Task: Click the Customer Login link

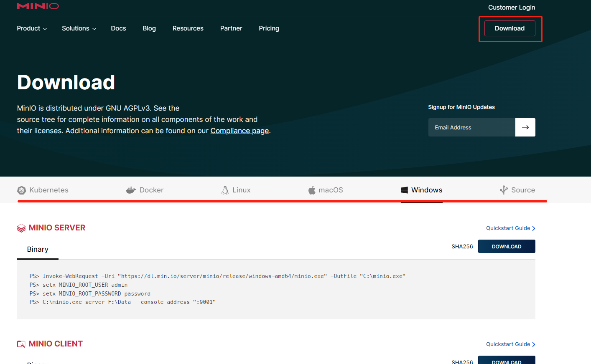Action: [x=512, y=8]
